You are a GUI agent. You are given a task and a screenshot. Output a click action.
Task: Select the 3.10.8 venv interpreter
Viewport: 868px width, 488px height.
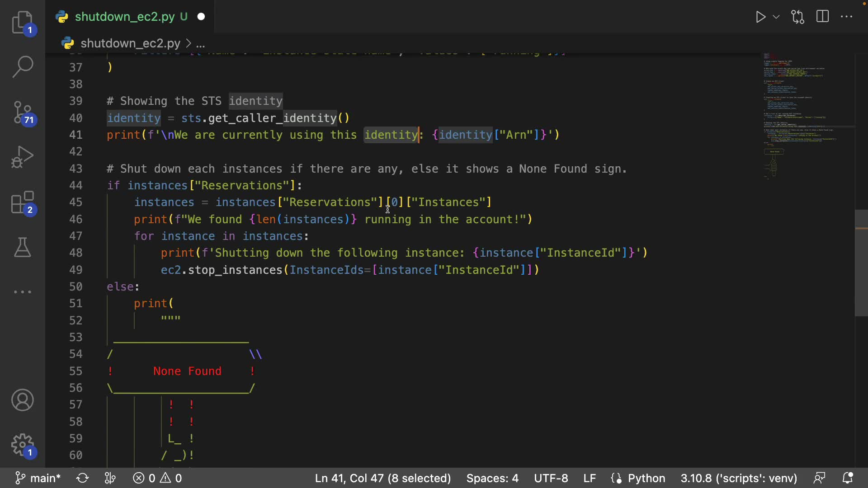pos(739,478)
